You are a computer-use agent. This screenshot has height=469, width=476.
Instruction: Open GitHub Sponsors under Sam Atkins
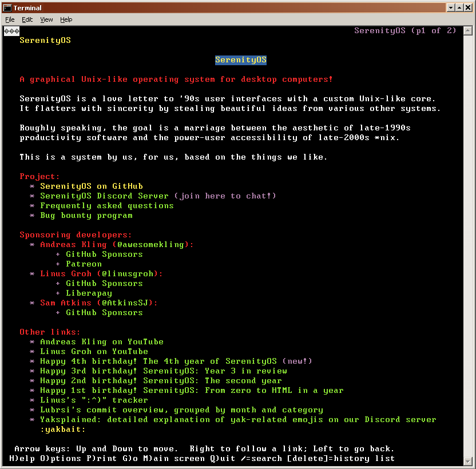tap(104, 312)
